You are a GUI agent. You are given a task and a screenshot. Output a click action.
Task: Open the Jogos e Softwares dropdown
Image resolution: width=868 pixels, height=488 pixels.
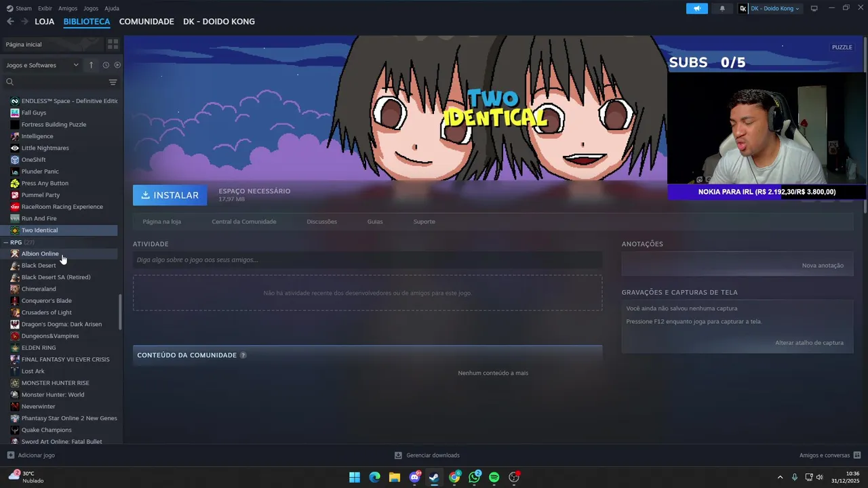click(x=42, y=65)
